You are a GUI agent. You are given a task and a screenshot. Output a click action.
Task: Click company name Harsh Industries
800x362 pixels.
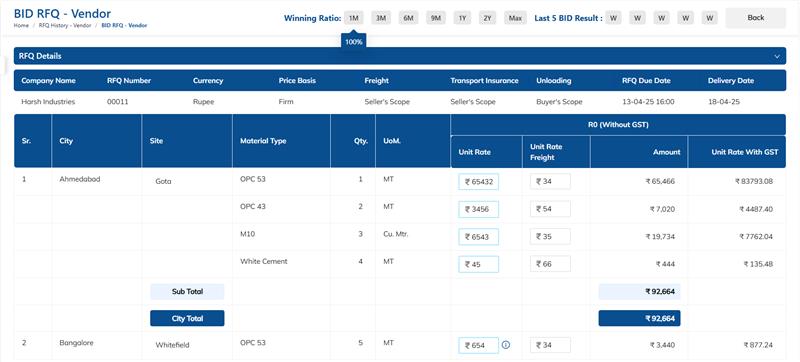(48, 102)
